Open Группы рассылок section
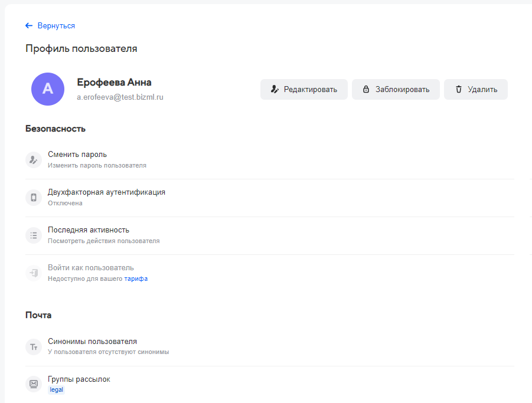This screenshot has width=532, height=403. (x=79, y=379)
